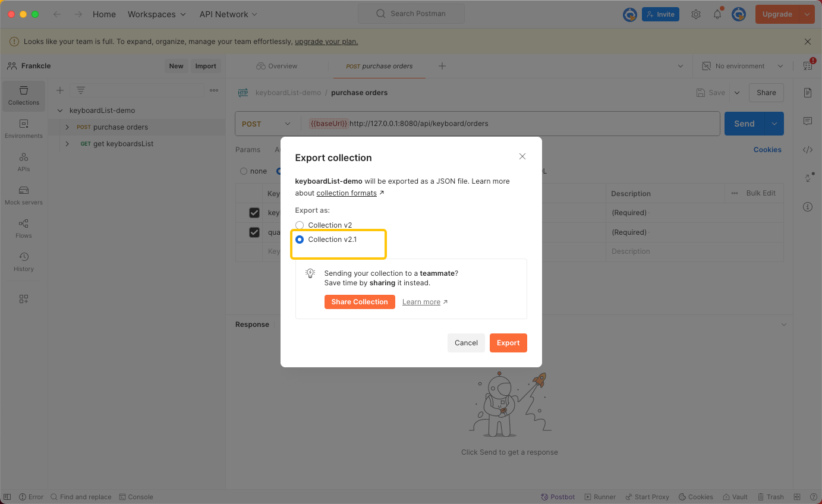The width and height of the screenshot is (822, 504).
Task: Go to Home
Action: (x=104, y=14)
